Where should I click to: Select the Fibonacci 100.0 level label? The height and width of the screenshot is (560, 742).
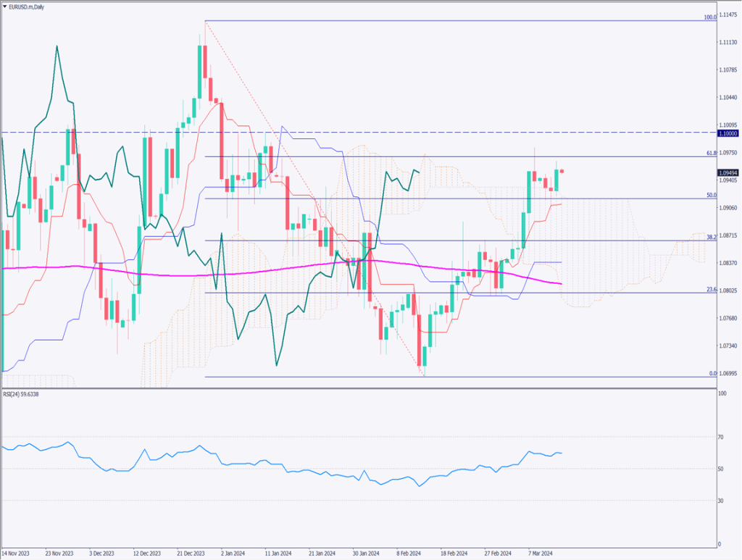pyautogui.click(x=710, y=17)
